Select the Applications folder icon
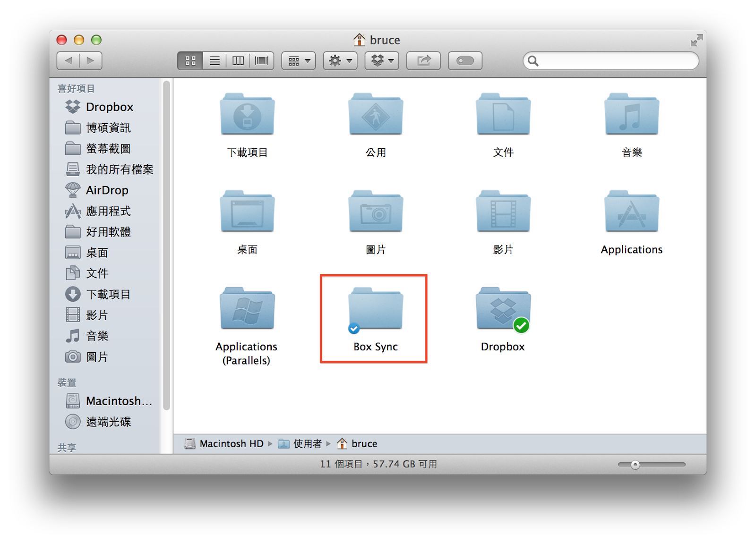The height and width of the screenshot is (543, 756). tap(632, 211)
